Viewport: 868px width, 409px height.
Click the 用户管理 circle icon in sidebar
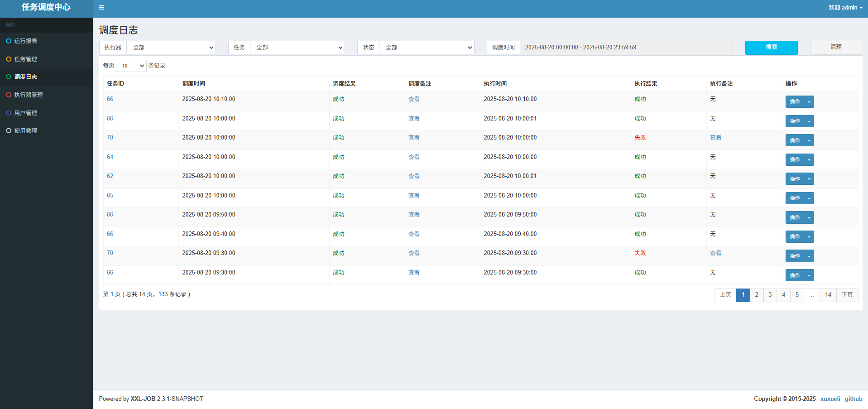click(x=9, y=113)
